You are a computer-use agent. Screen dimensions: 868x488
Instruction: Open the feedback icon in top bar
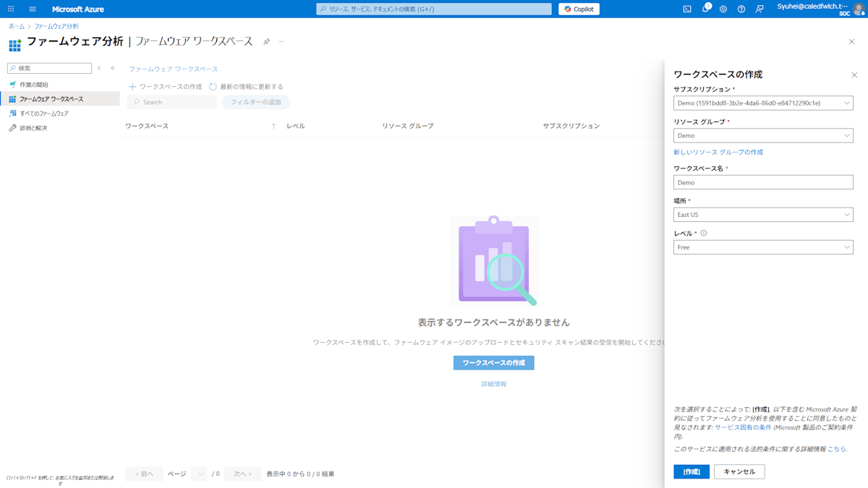tap(759, 9)
